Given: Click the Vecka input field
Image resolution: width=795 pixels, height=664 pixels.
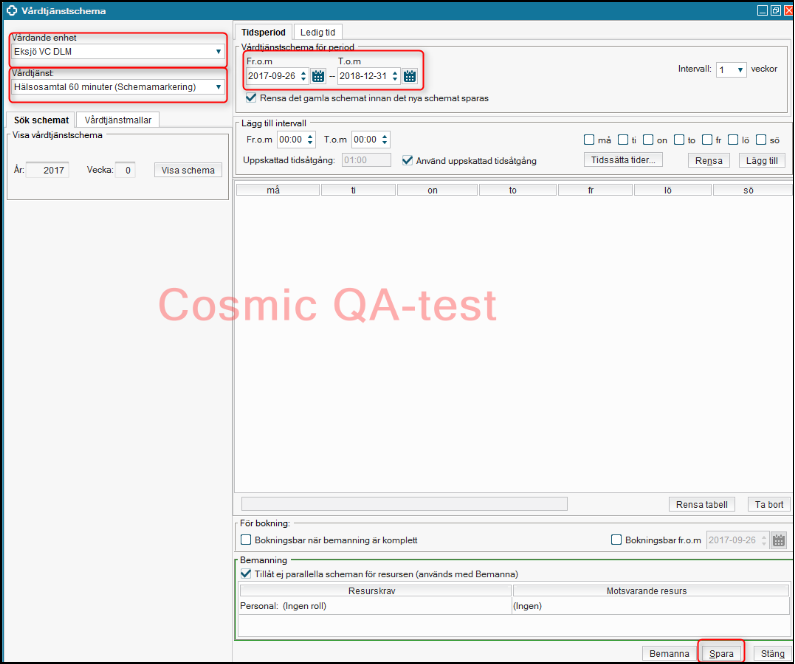Looking at the screenshot, I should coord(125,170).
